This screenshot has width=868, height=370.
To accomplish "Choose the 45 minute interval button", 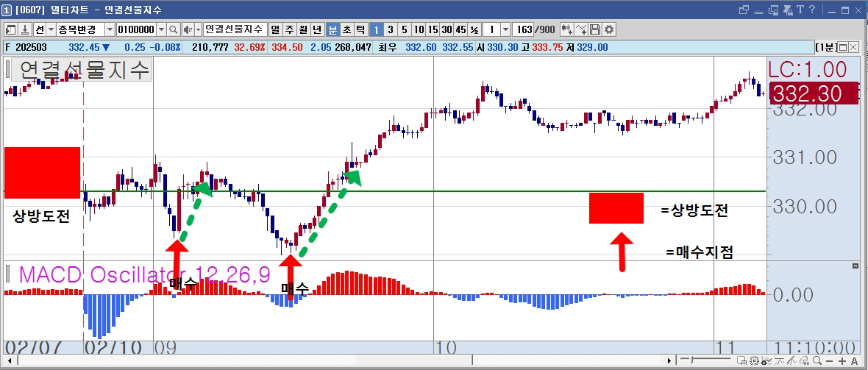I will click(460, 29).
